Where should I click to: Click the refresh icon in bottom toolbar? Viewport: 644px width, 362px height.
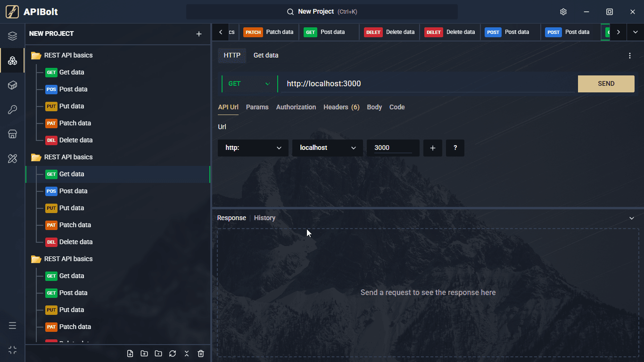(x=173, y=354)
